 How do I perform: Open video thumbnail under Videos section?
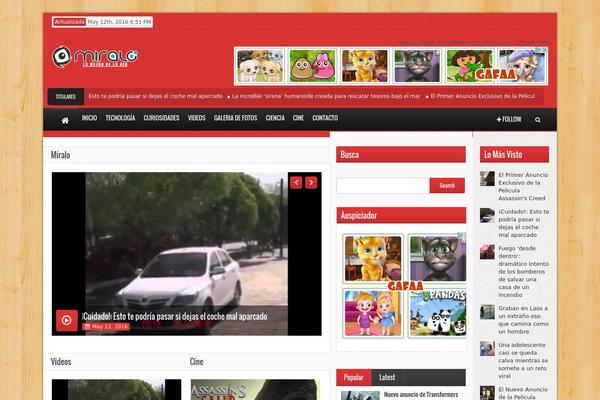point(116,390)
